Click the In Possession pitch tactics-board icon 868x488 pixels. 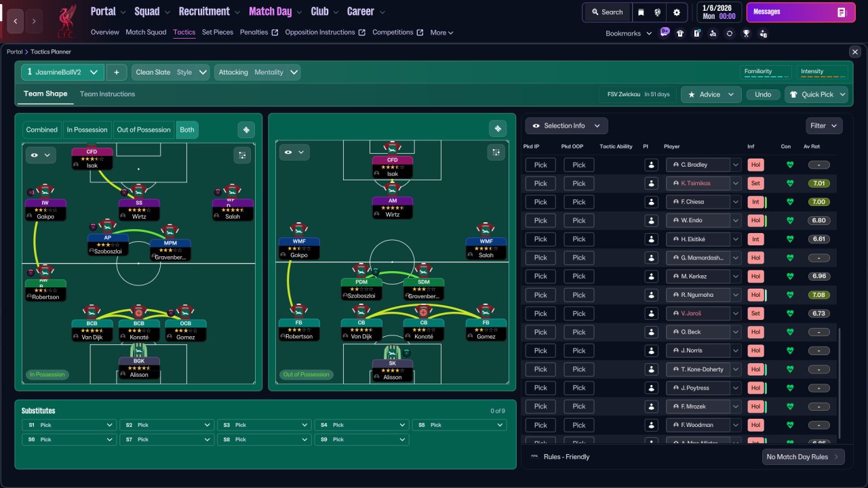(246, 129)
